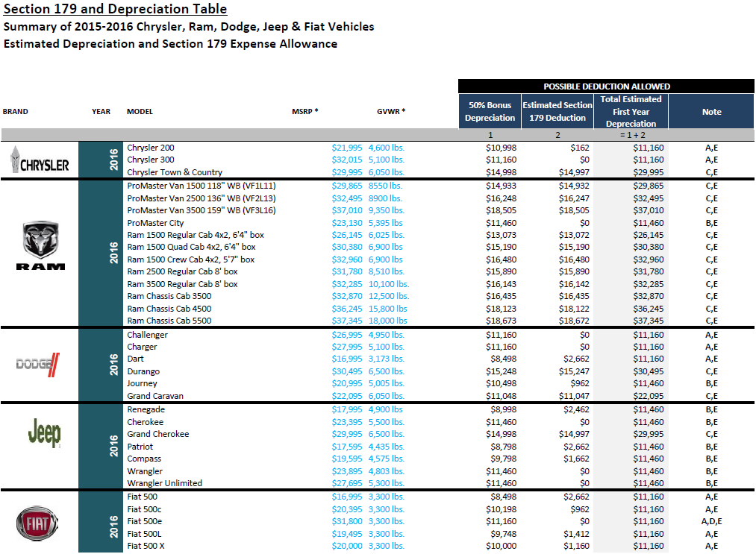Click the 'BRAND' column header
Screen dimensions: 756x554
pos(16,111)
